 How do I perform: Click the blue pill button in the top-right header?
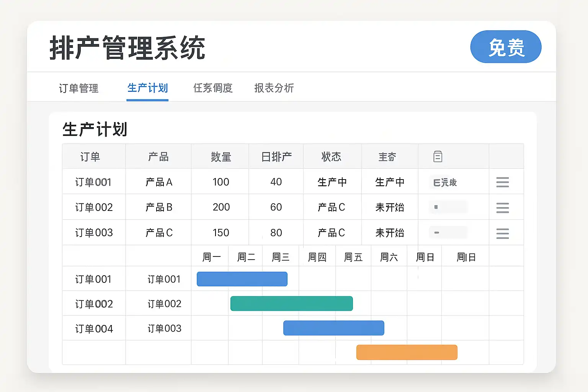tap(506, 47)
